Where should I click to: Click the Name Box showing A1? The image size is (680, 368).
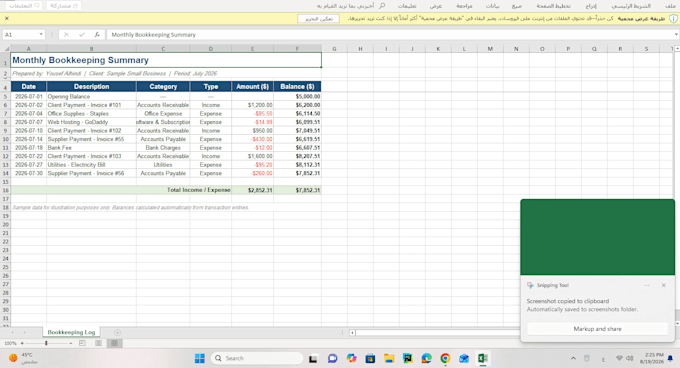[x=20, y=35]
